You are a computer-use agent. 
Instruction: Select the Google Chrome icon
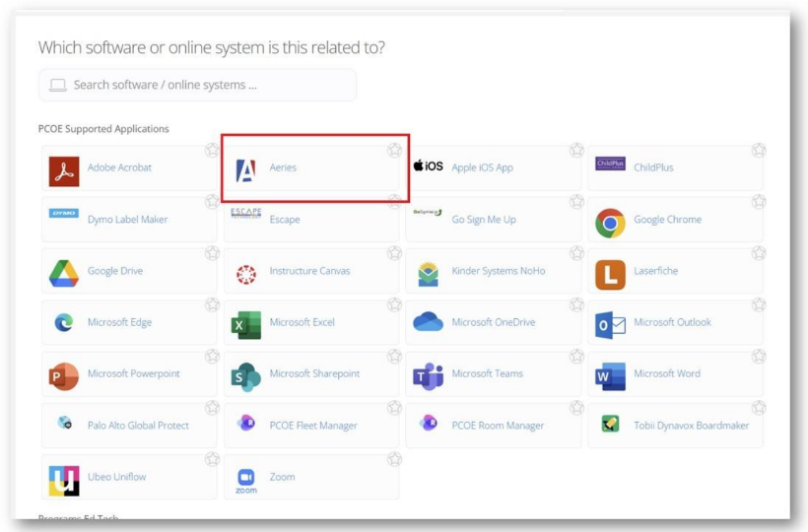pyautogui.click(x=610, y=223)
